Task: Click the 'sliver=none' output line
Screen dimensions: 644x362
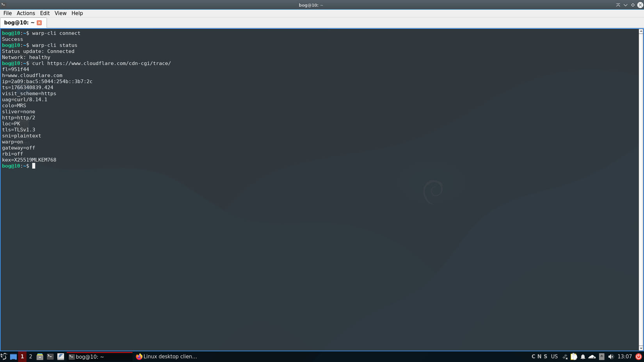Action: coord(18,112)
